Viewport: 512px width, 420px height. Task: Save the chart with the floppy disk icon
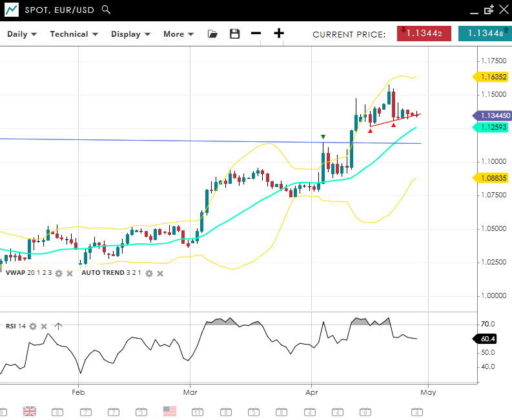[235, 34]
